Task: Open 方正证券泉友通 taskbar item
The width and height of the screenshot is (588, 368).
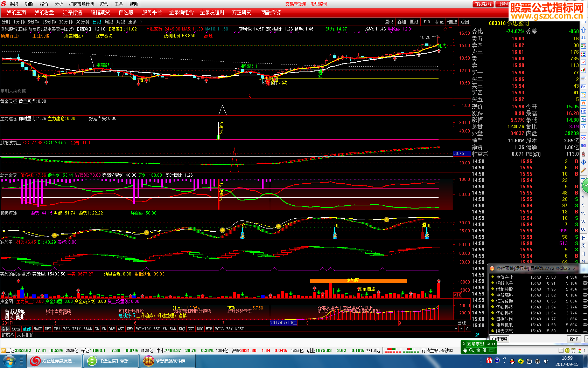Action: coord(54,361)
